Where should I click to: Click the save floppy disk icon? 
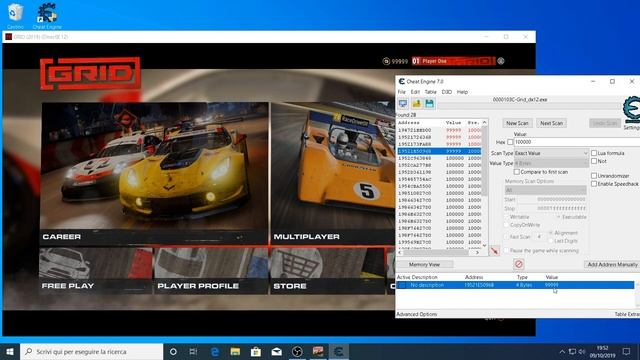[429, 104]
